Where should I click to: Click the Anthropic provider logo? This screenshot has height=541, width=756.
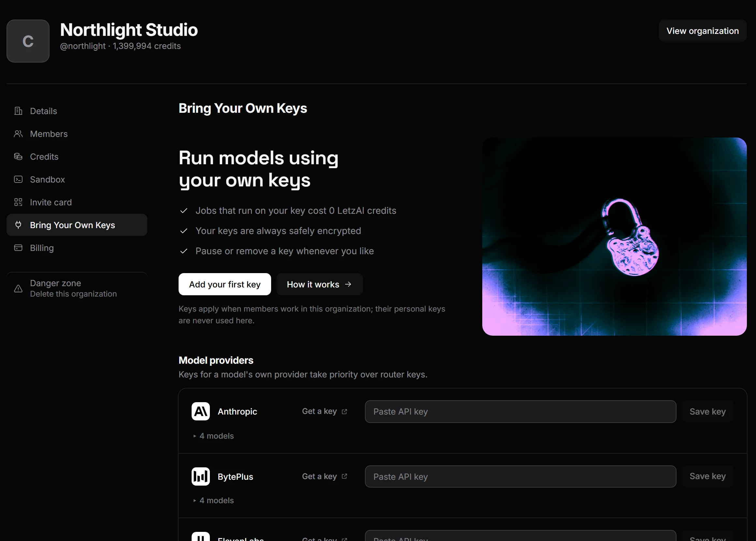(200, 411)
